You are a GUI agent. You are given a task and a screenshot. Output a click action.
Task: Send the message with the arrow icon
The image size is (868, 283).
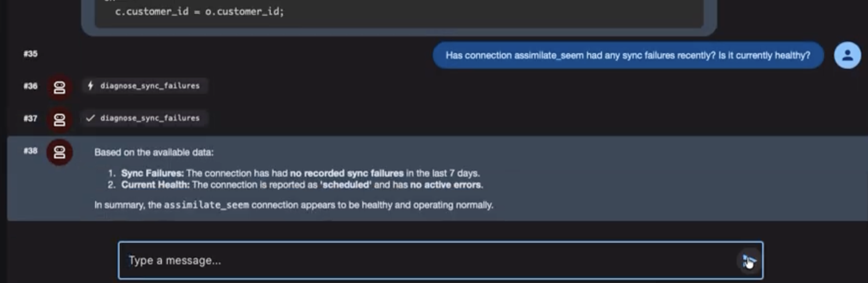tap(749, 261)
